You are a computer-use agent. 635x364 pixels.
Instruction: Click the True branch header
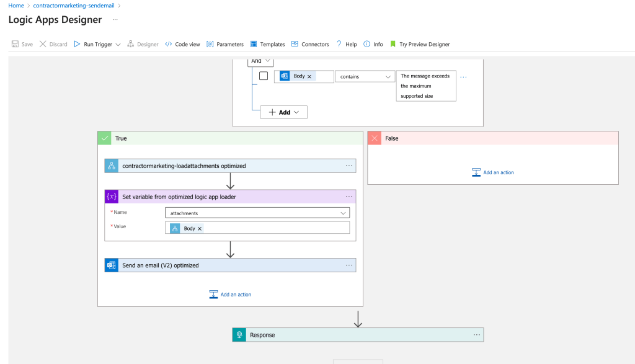(231, 138)
